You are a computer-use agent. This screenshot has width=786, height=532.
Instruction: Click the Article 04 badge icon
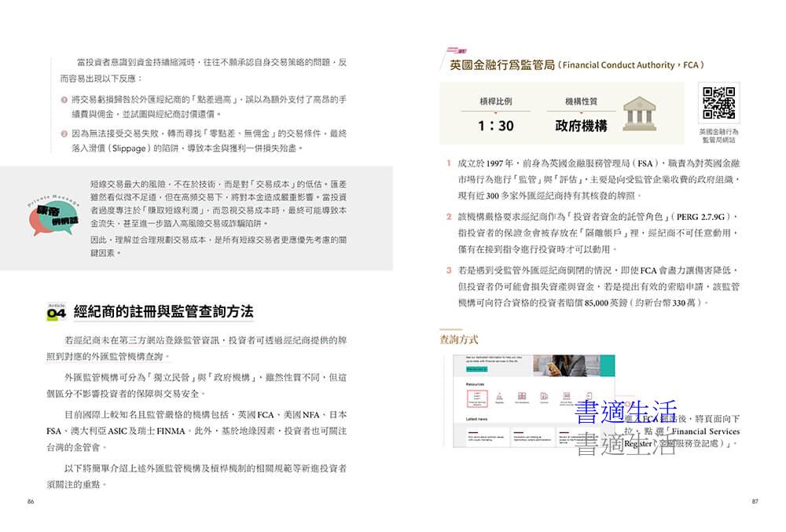56,313
